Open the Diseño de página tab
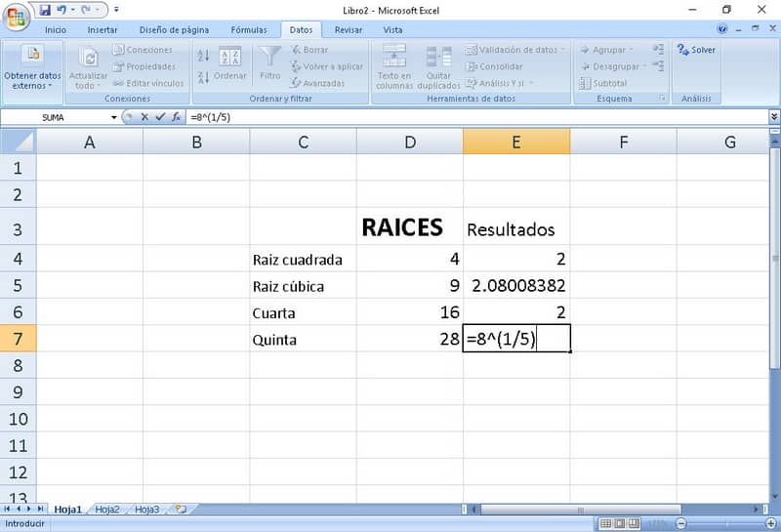 (175, 30)
